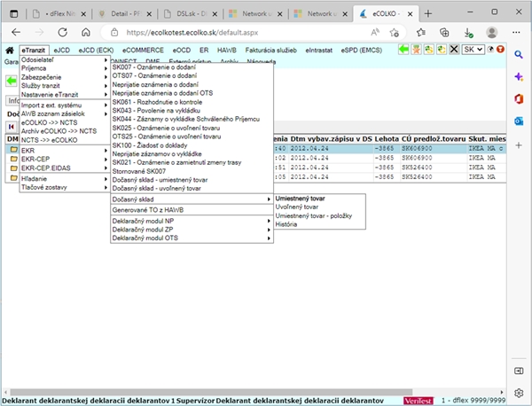The width and height of the screenshot is (532, 406).
Task: Open the read aloud icon in the address bar
Action: tap(374, 33)
